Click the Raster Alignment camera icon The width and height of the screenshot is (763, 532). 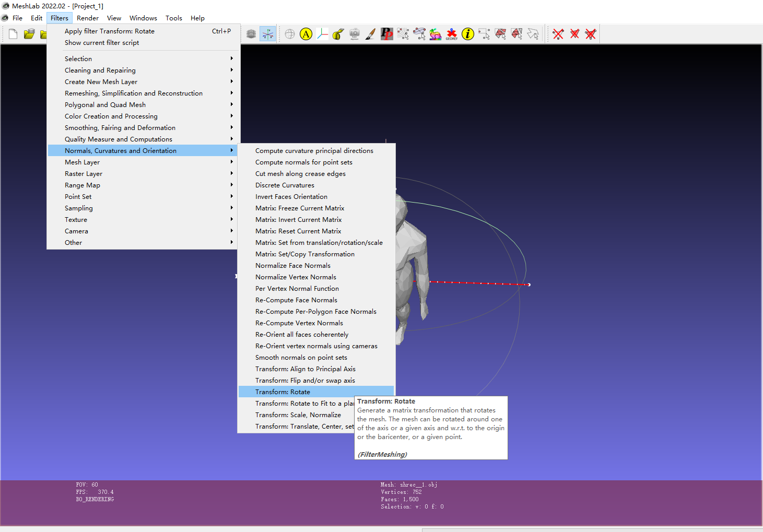(x=355, y=34)
